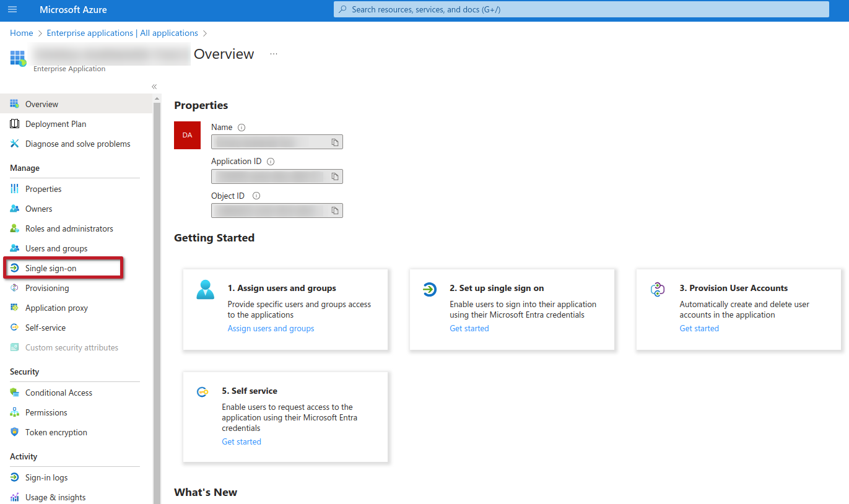Open Single sign-on in Manage menu

(x=51, y=268)
